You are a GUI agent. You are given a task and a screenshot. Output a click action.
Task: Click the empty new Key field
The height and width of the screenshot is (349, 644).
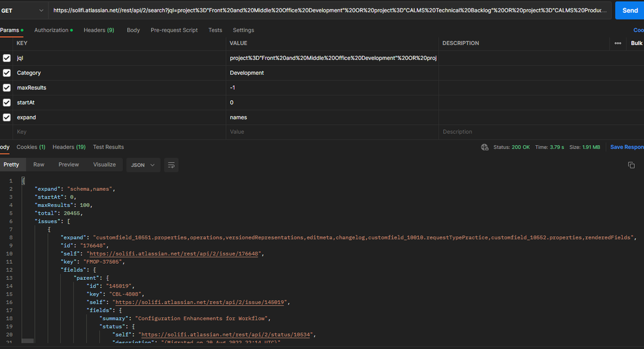pos(119,132)
